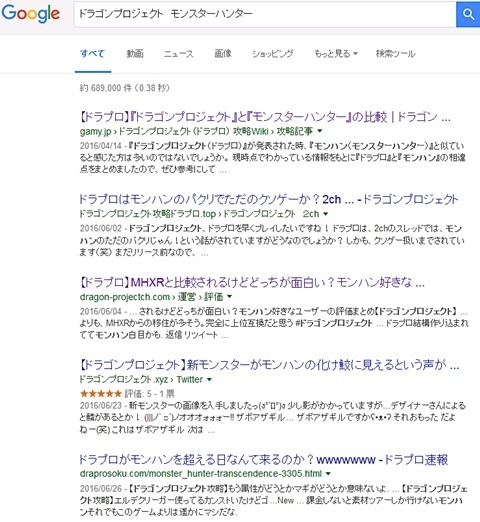Focus the search query input field
Screen dimensions: 480x522
[x=265, y=14]
